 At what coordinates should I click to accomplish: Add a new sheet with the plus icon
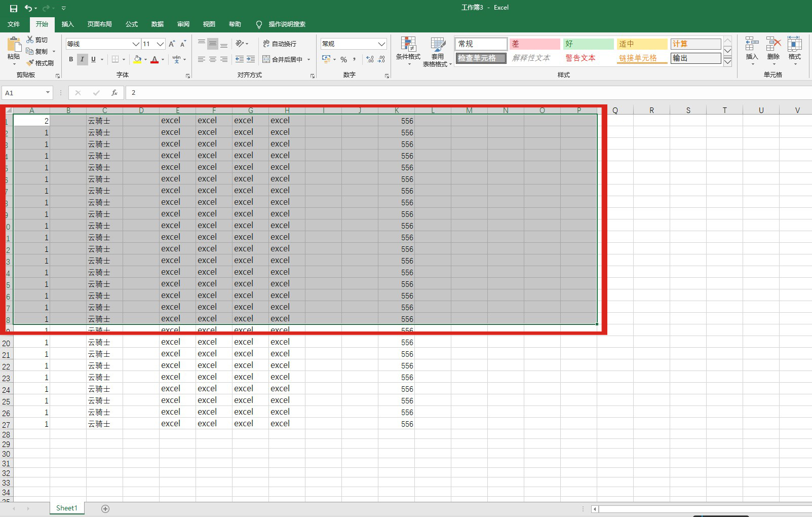(105, 508)
